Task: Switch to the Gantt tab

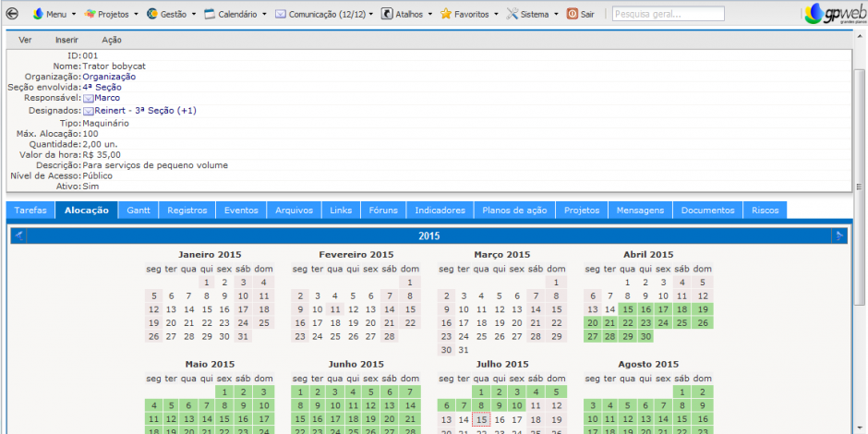Action: [x=139, y=211]
